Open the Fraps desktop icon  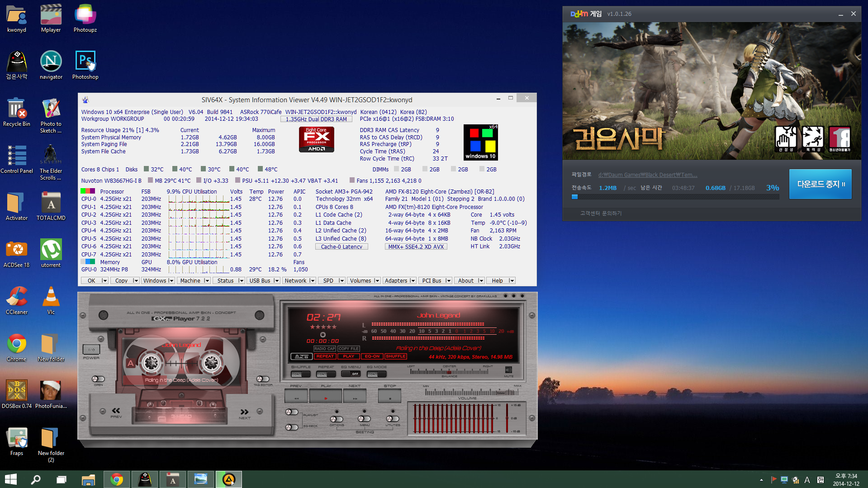(x=17, y=442)
